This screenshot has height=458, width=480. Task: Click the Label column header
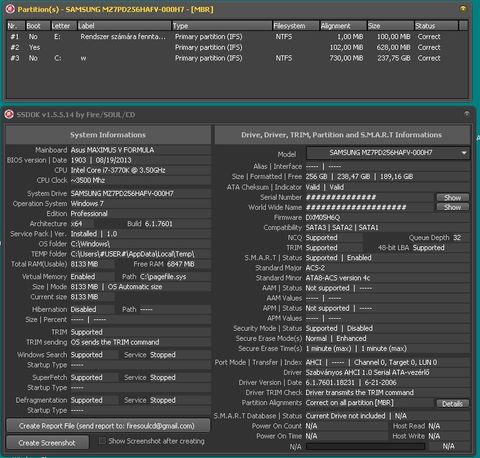click(124, 26)
